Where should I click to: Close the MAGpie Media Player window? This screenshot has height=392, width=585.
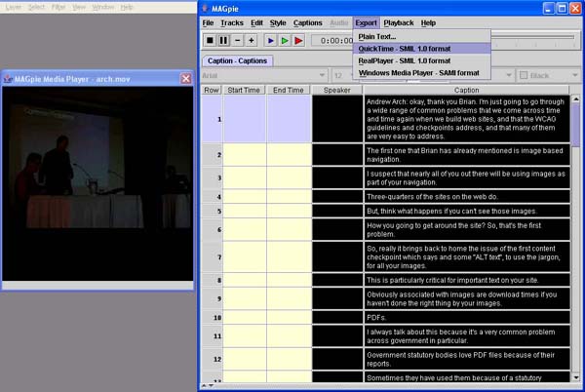186,79
